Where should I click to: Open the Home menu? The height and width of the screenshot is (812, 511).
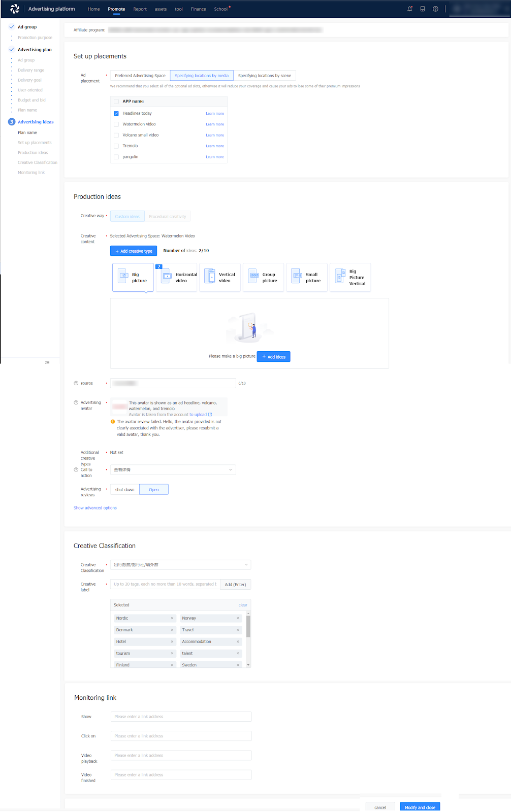(93, 9)
